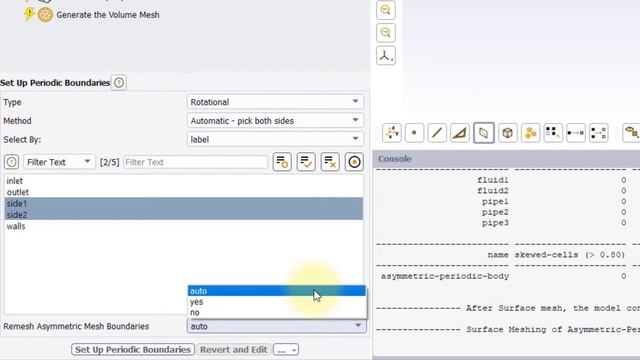The image size is (640, 360).
Task: Click pipe3 in the console output
Action: click(x=495, y=223)
